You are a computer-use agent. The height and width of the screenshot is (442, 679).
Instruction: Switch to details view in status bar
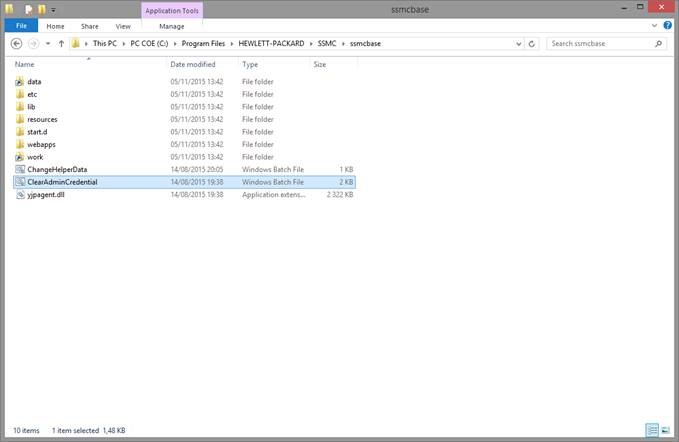652,430
